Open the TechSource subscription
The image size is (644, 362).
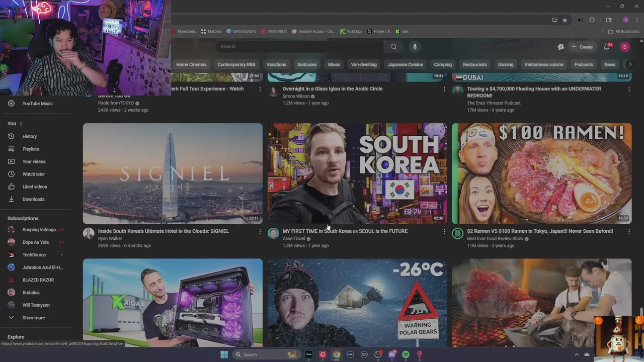pos(34,255)
